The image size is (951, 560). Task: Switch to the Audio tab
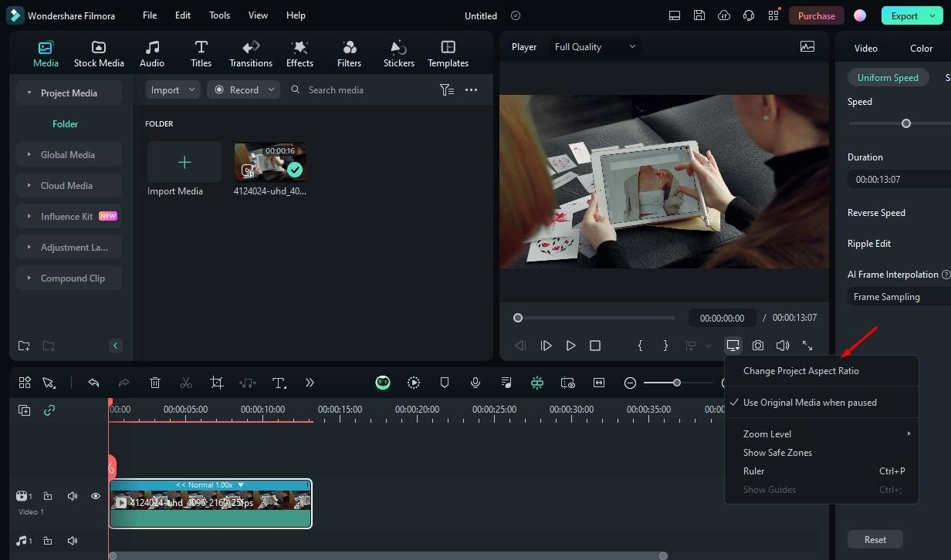coord(152,54)
